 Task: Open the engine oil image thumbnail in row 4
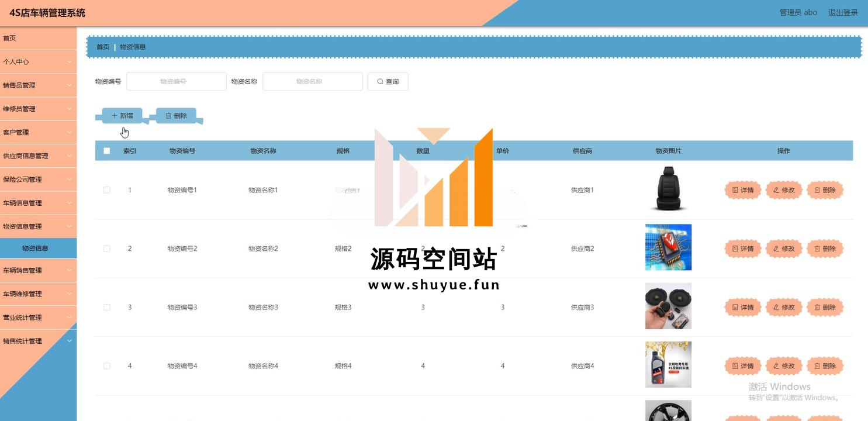click(x=668, y=364)
